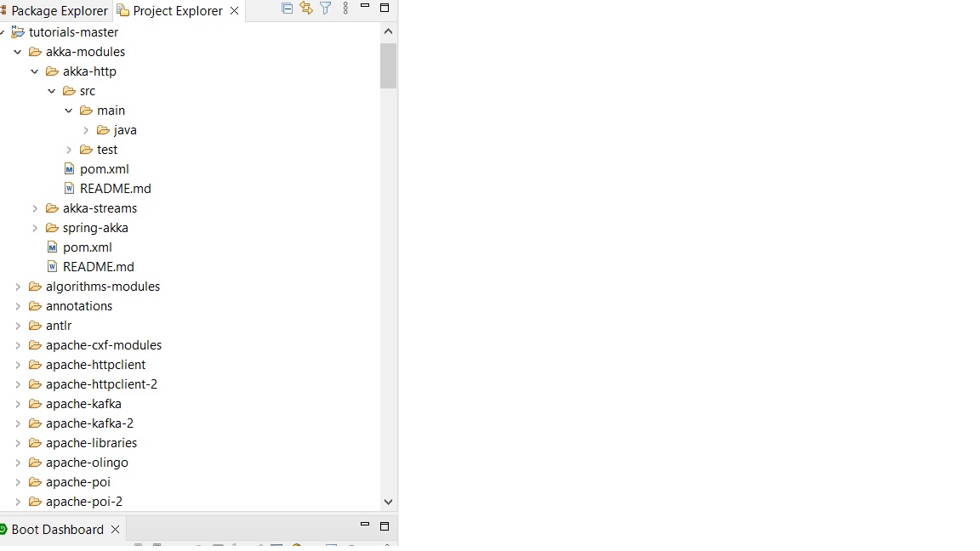Viewport: 980px width, 551px height.
Task: Expand apache-cxf-modules folder arrow
Action: (x=18, y=345)
